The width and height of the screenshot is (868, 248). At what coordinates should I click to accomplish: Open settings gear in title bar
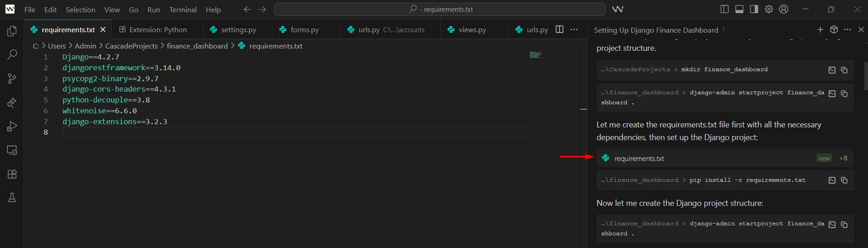[x=769, y=9]
